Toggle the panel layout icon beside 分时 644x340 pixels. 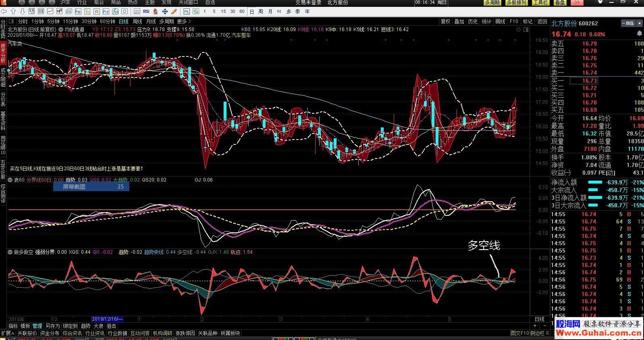pyautogui.click(x=11, y=21)
